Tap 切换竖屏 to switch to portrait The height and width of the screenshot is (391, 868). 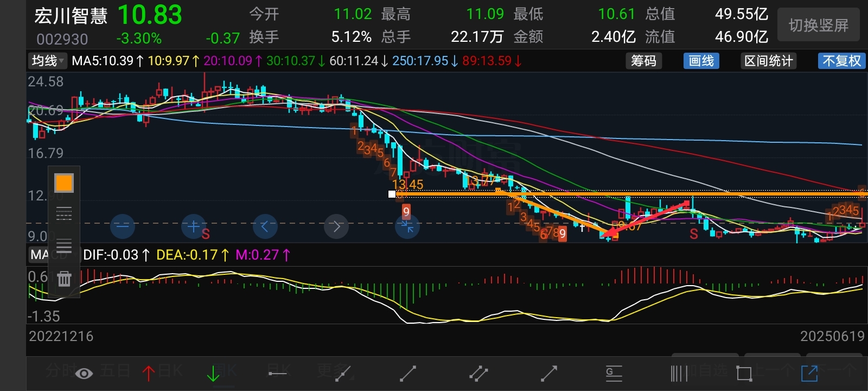[x=819, y=25]
